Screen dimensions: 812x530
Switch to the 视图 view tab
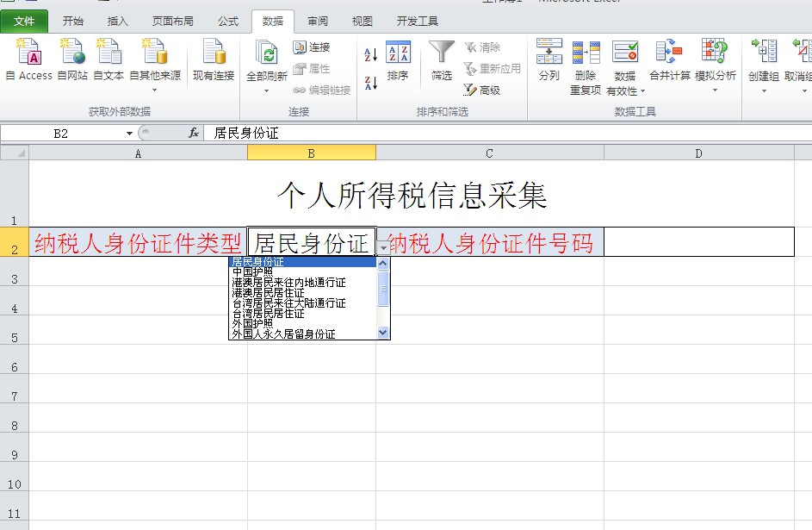362,22
